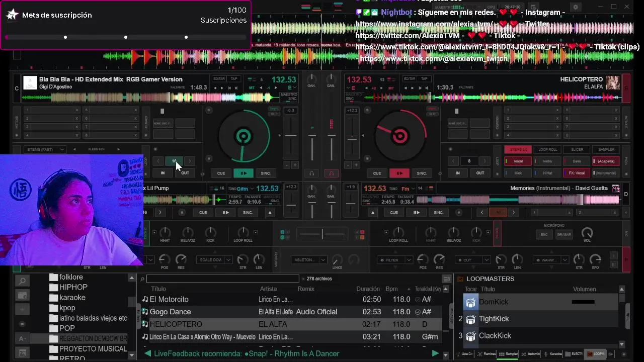Toggle the Vocal stem pad
The width and height of the screenshot is (644, 362).
coord(518,161)
